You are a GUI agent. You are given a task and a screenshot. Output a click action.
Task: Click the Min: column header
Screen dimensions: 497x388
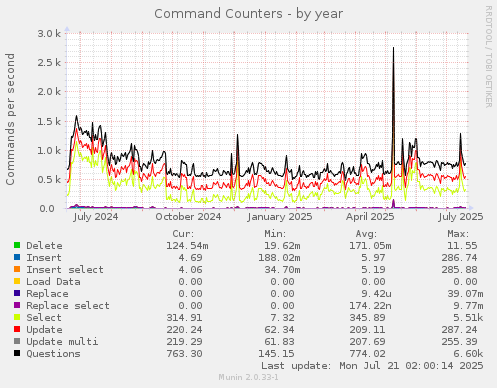click(x=275, y=234)
